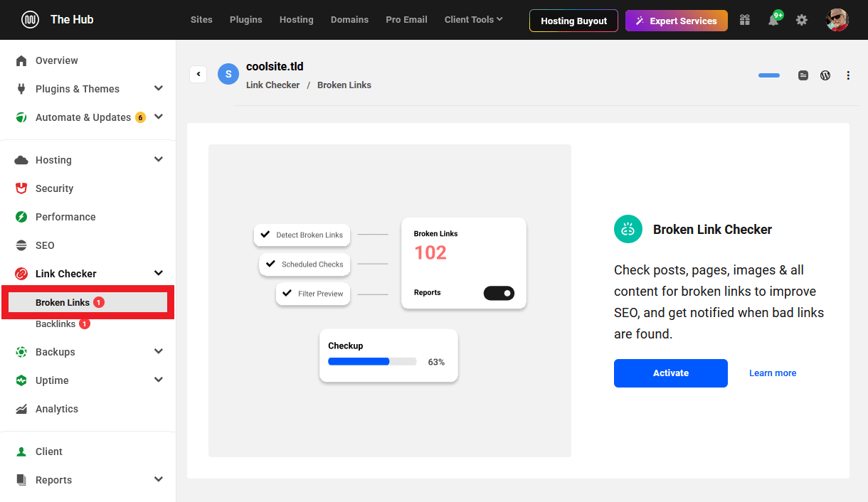Check the Detect Broken Links item
The width and height of the screenshot is (868, 502).
[x=265, y=235]
